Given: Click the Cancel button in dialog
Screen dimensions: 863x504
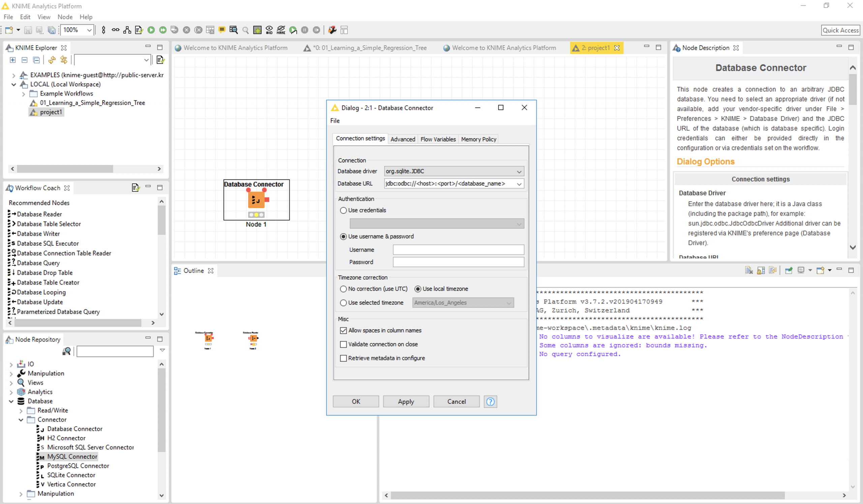Looking at the screenshot, I should tap(456, 402).
